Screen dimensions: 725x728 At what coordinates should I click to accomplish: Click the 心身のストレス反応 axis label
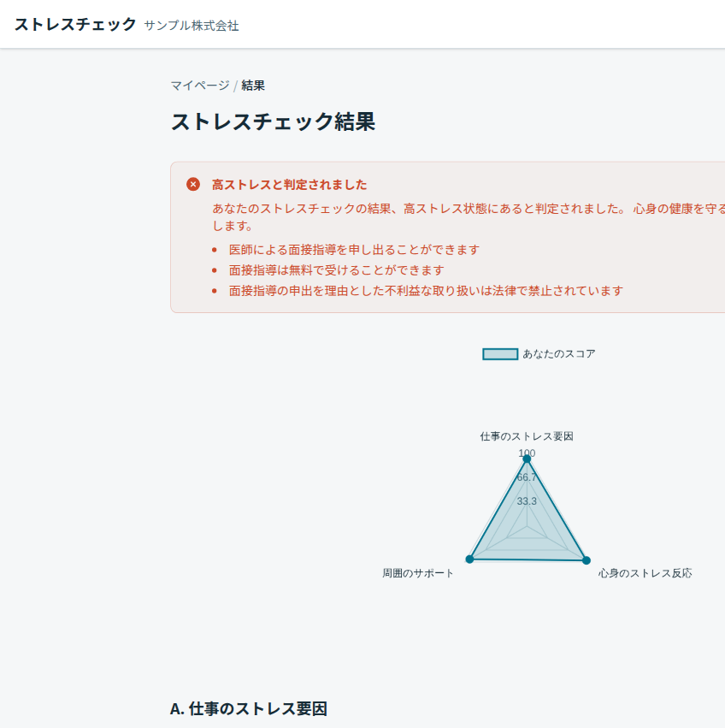645,573
